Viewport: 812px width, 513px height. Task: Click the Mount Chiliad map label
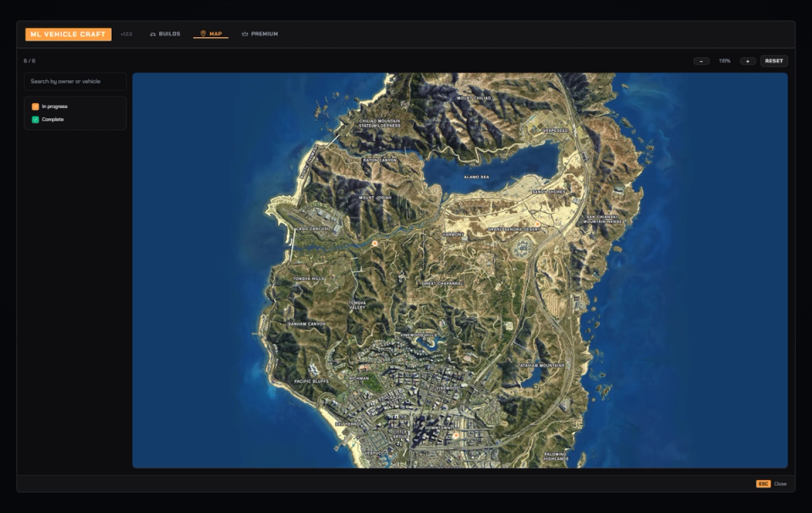point(474,98)
